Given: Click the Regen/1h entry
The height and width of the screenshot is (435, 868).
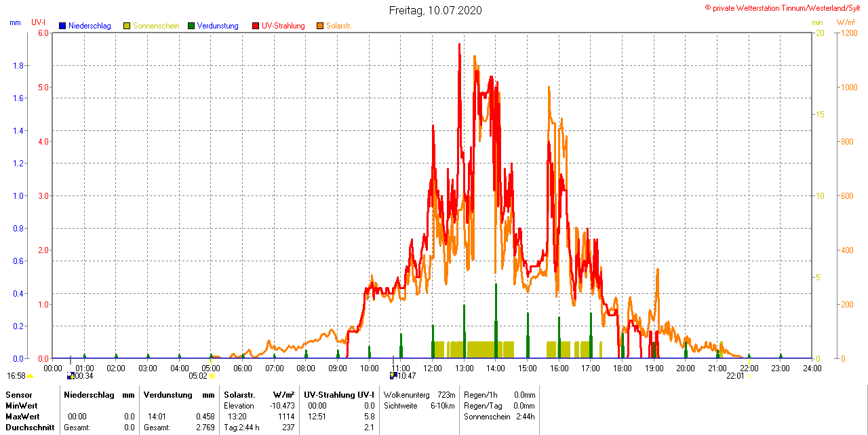Looking at the screenshot, I should pyautogui.click(x=480, y=394).
